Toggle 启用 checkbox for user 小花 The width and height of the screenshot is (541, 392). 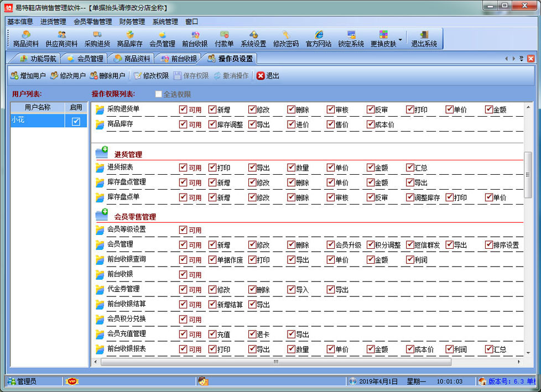tap(76, 122)
